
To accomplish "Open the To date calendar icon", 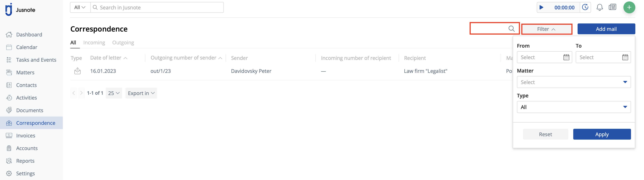I will coord(625,57).
